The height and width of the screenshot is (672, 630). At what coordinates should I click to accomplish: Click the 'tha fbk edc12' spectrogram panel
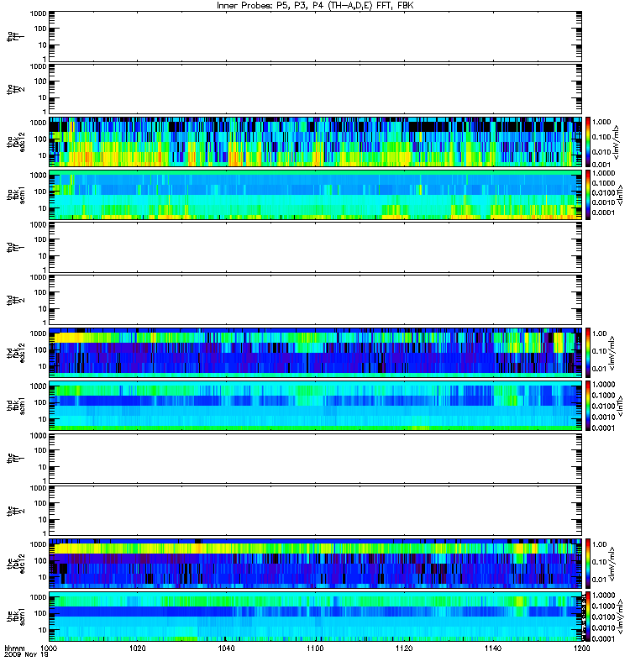[x=316, y=142]
